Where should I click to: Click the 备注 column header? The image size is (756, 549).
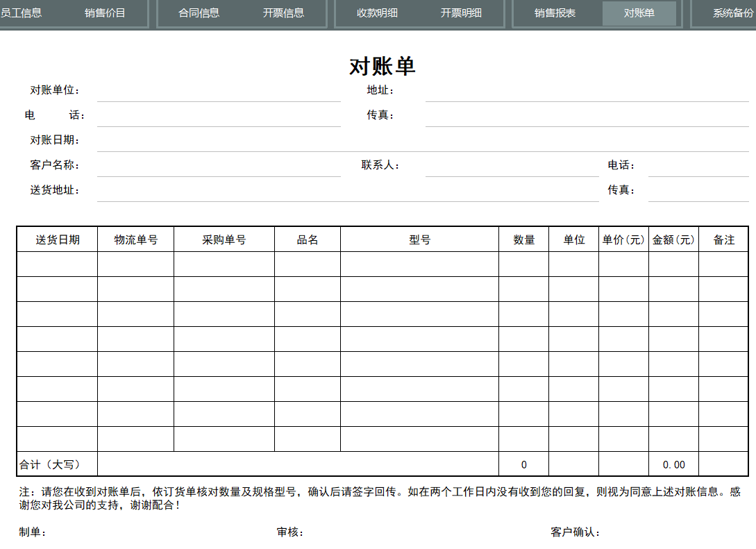[723, 239]
